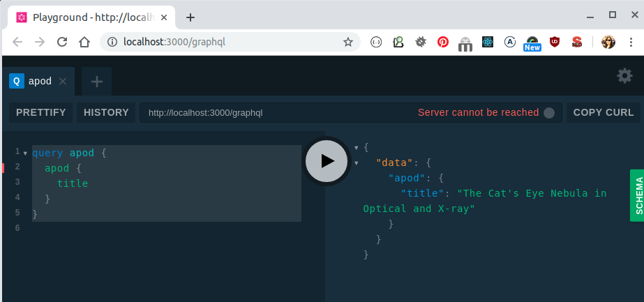This screenshot has height=302, width=644.
Task: Click server status indicator circle
Action: tap(548, 113)
